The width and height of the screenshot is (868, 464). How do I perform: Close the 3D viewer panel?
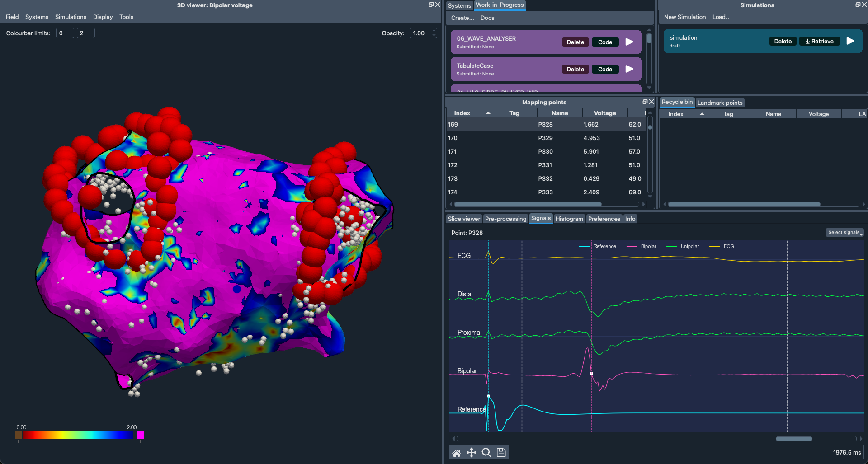(438, 5)
